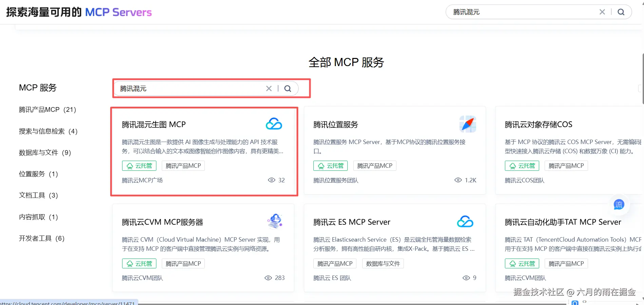Image resolution: width=644 pixels, height=305 pixels.
Task: Open 腾讯云CVM MCP服务器 card title
Action: 162,222
